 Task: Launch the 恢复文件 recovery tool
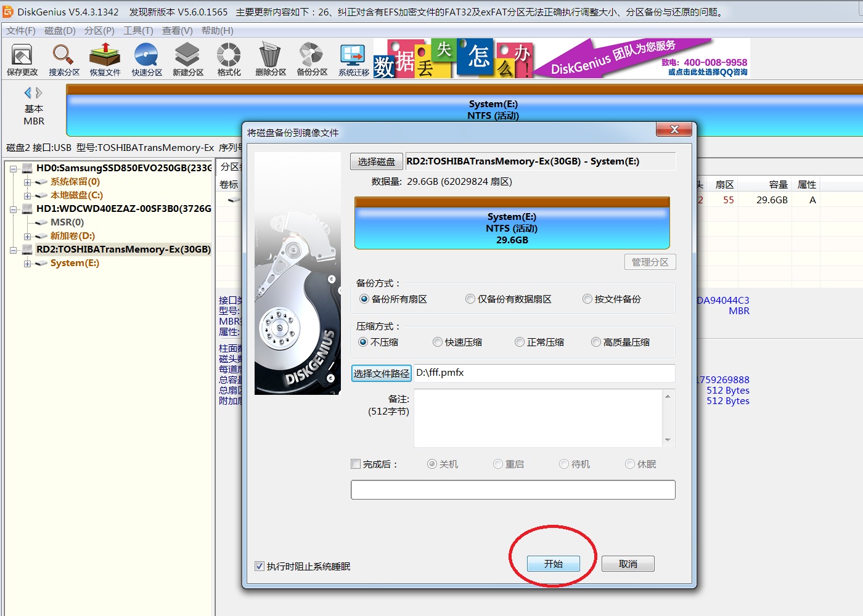[x=105, y=60]
